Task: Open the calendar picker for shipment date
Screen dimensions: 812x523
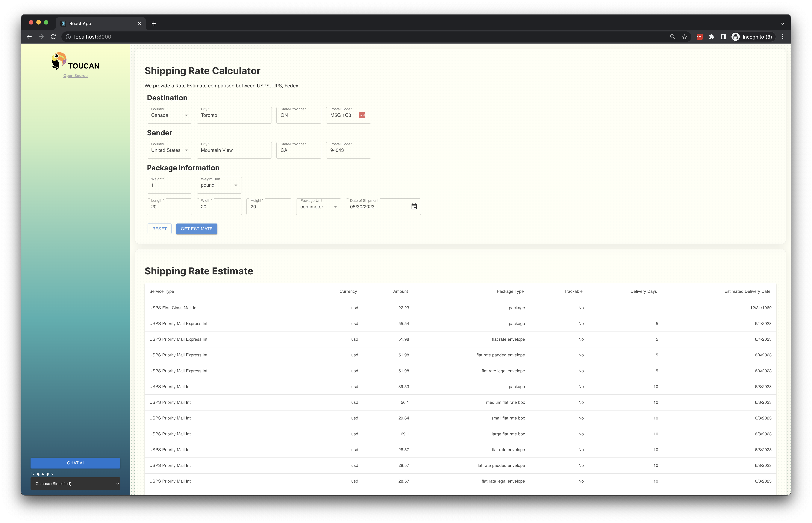Action: click(x=414, y=206)
